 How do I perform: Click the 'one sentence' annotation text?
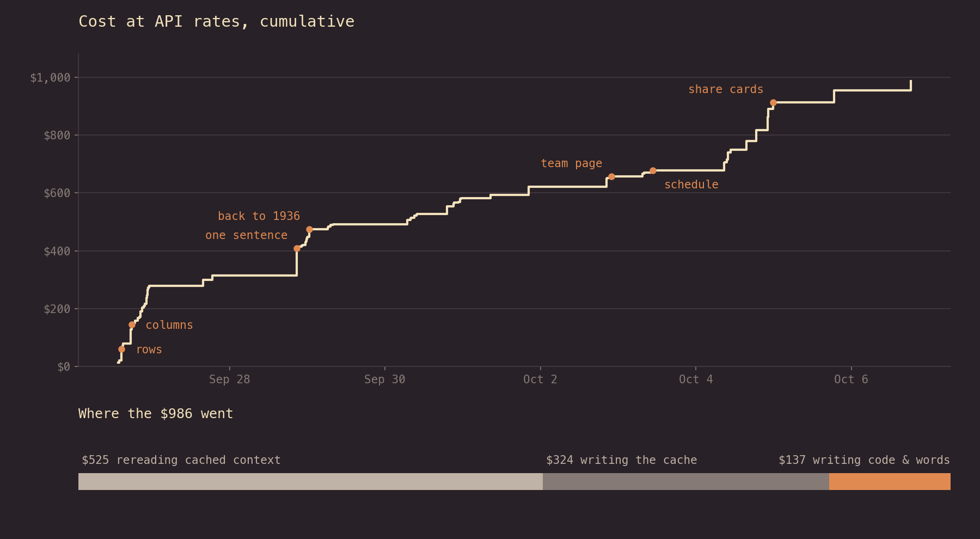pyautogui.click(x=246, y=235)
